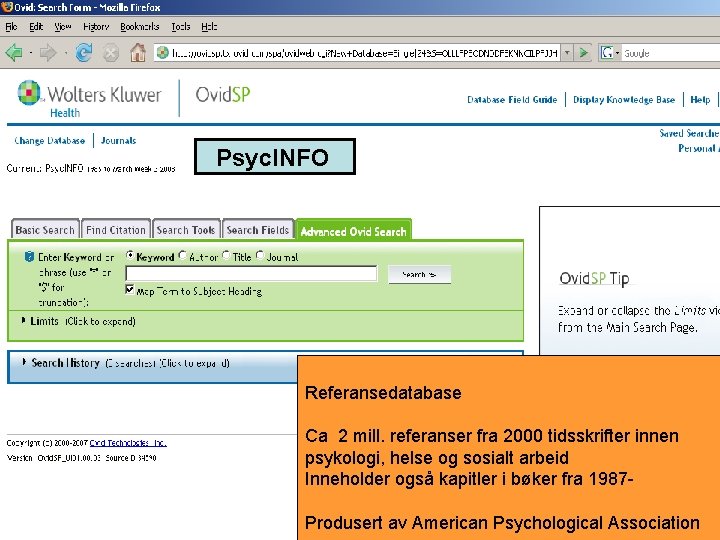Open the search engine selector dropdown arrow
This screenshot has height=540, width=720.
(617, 53)
